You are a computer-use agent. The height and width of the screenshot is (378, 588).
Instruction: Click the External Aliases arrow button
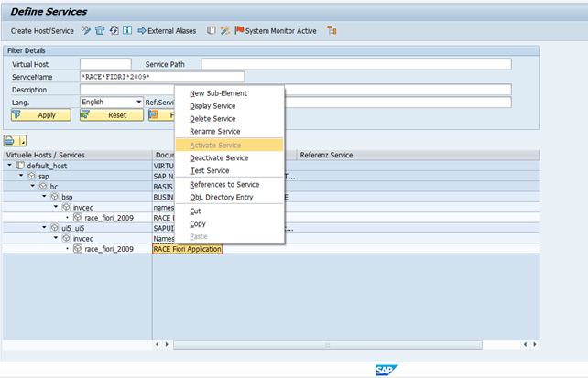tap(167, 30)
